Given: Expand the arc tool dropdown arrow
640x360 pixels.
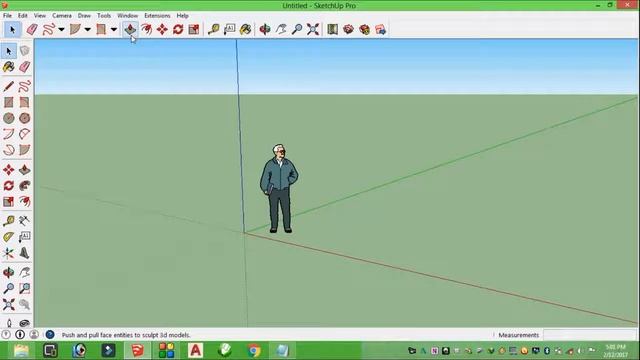Looking at the screenshot, I should pos(87,29).
